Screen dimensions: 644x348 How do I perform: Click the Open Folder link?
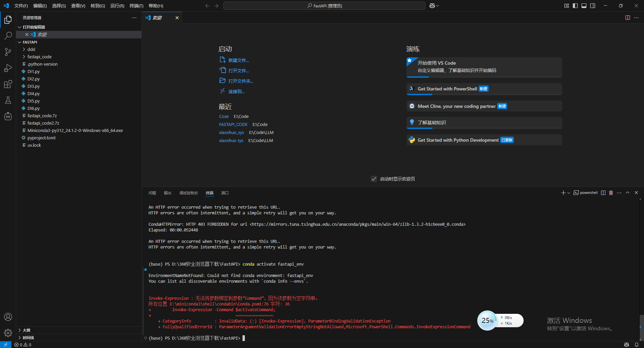click(236, 81)
